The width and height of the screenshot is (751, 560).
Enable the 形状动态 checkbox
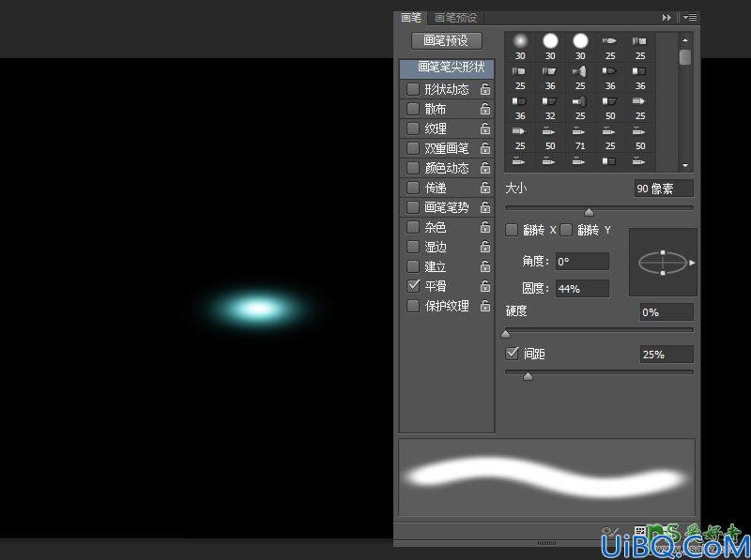(x=413, y=89)
